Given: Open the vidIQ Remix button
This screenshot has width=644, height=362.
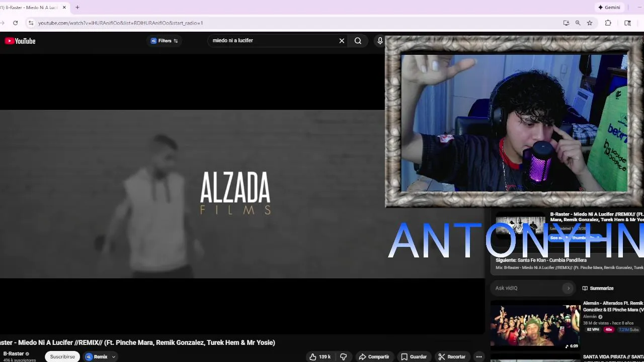Looking at the screenshot, I should point(97,356).
